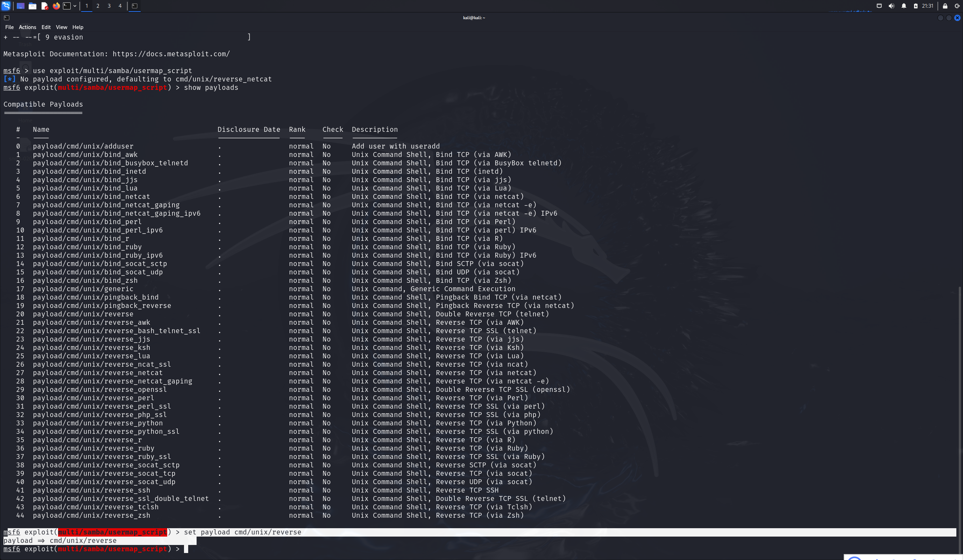Screen dimensions: 963x560
Task: Click the show desktop panel icon
Action: (x=21, y=6)
